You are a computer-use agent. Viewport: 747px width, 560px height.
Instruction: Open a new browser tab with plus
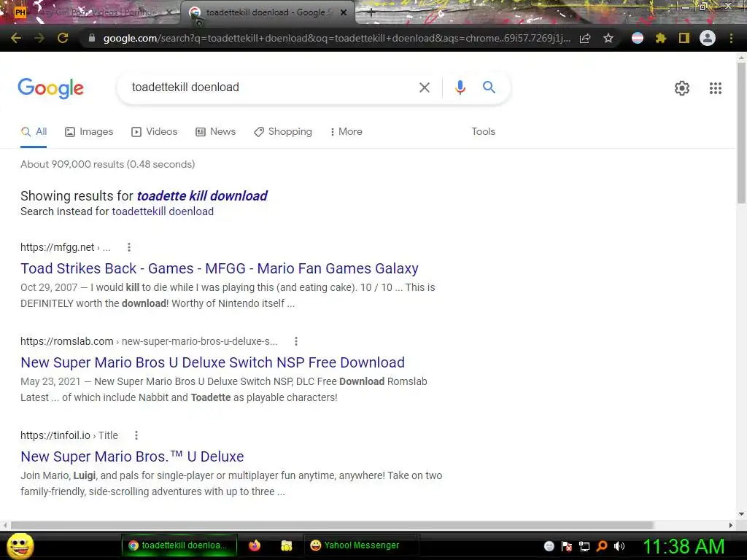371,13
